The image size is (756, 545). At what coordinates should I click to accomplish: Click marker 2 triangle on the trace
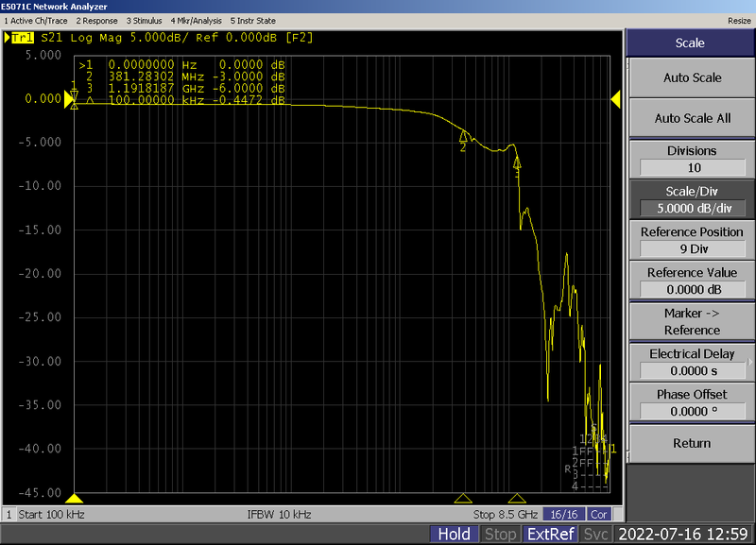pyautogui.click(x=463, y=136)
